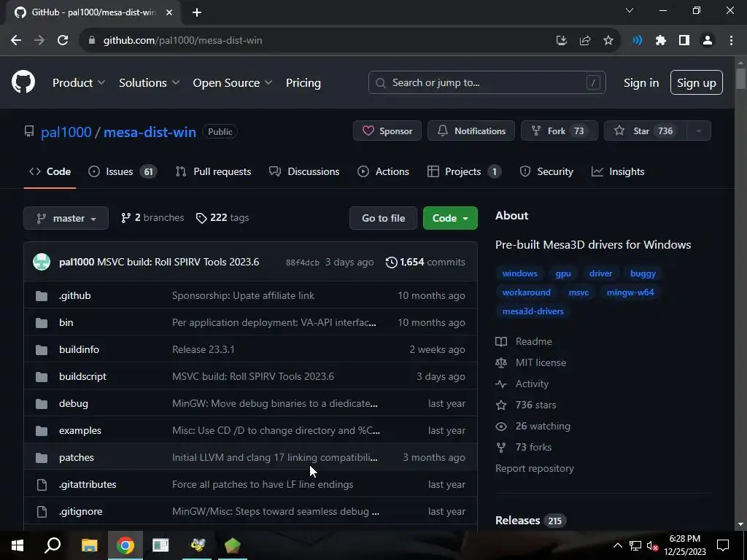This screenshot has width=747, height=560.
Task: Click Sign in
Action: coord(641,82)
